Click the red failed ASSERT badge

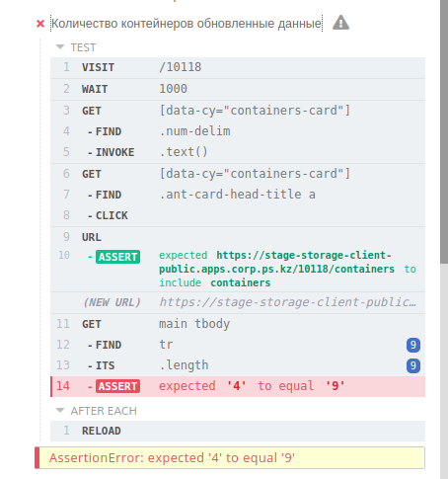[117, 386]
